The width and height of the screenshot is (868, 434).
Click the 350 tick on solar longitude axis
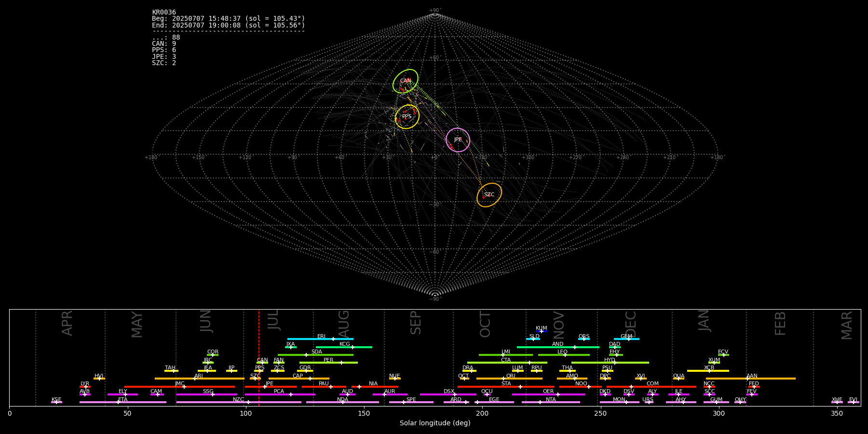(837, 414)
